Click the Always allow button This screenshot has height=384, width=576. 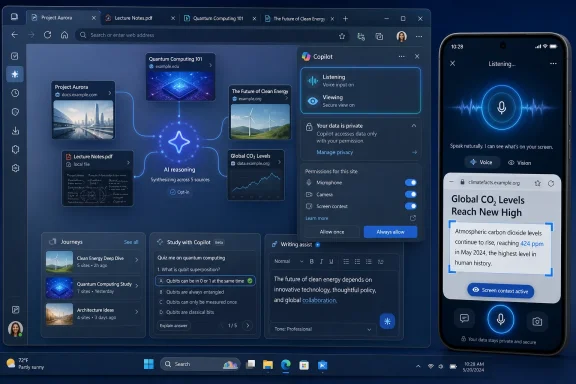click(390, 232)
